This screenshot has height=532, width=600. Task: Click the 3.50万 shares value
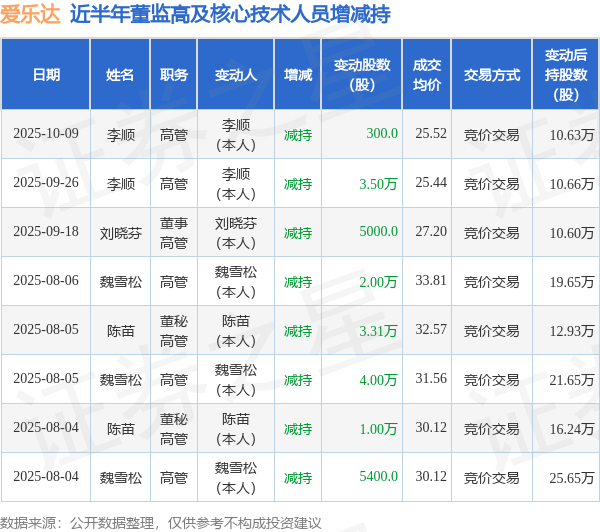coord(378,184)
